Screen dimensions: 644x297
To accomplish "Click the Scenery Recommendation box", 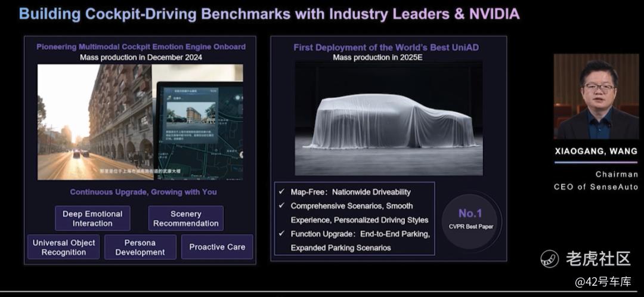I will [185, 218].
